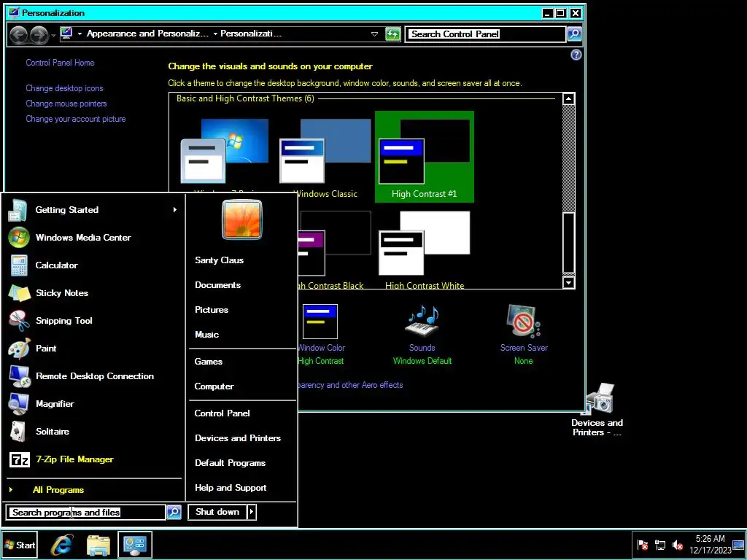
Task: Open Shut down options arrow
Action: (252, 512)
